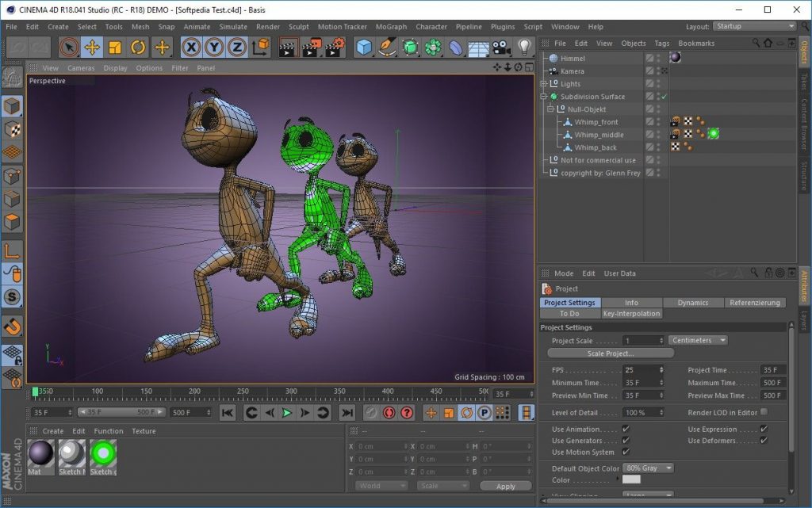
Task: Click the Scale Project button
Action: point(611,353)
